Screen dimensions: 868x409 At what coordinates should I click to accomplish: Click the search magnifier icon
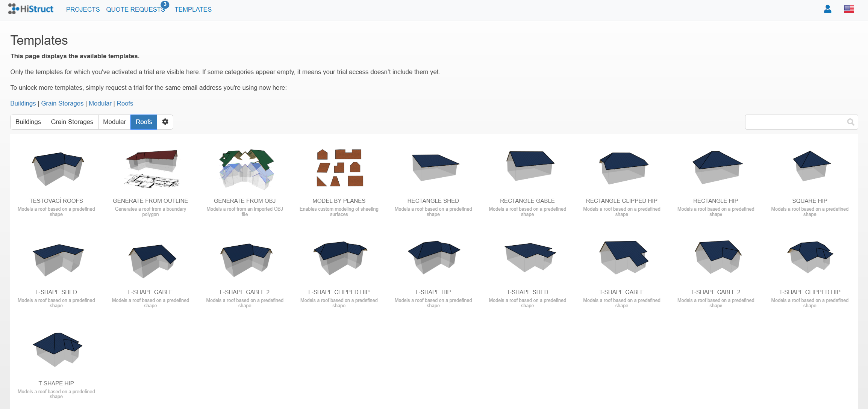[850, 122]
